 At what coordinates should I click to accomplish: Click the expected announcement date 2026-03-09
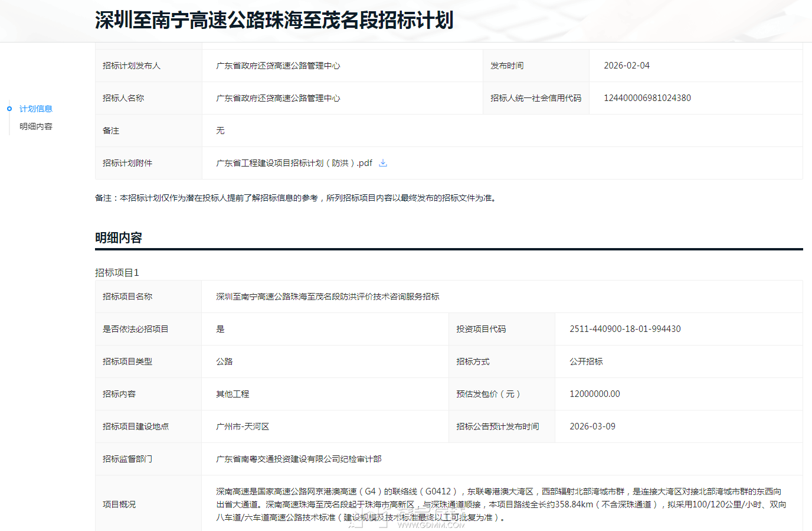(592, 426)
